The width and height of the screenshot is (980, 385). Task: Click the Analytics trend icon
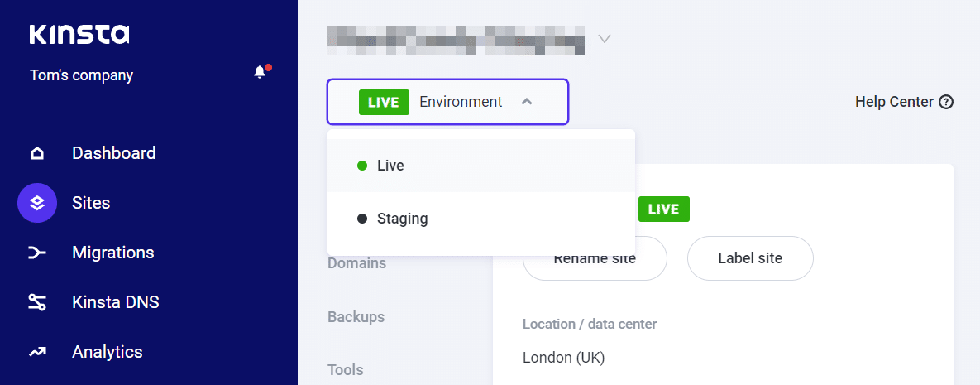point(37,352)
